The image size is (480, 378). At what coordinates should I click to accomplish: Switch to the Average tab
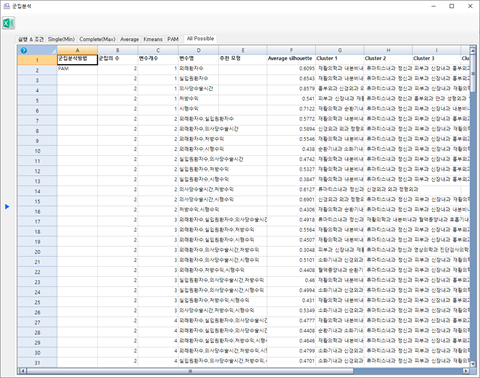[129, 39]
